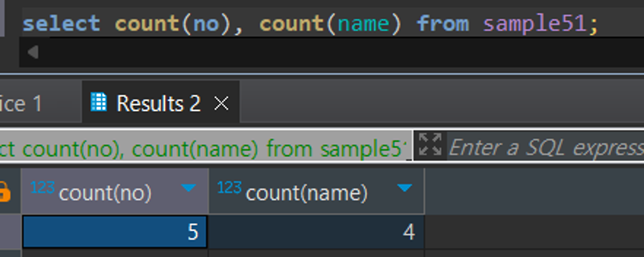Focus the 'Enter a SQL expression' filter field
This screenshot has width=644, height=257.
545,146
